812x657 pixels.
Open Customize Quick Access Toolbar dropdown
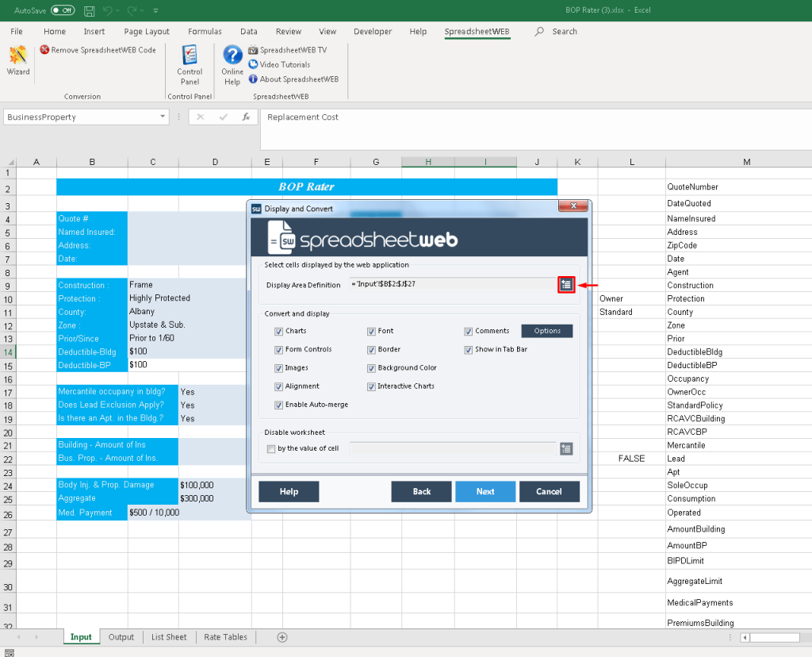click(x=155, y=10)
